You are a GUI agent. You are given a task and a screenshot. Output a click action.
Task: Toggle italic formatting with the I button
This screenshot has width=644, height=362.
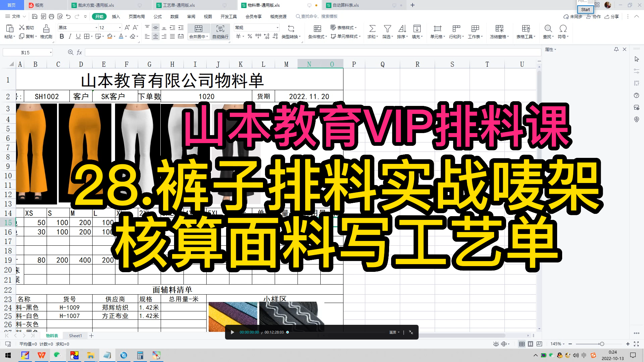[70, 37]
